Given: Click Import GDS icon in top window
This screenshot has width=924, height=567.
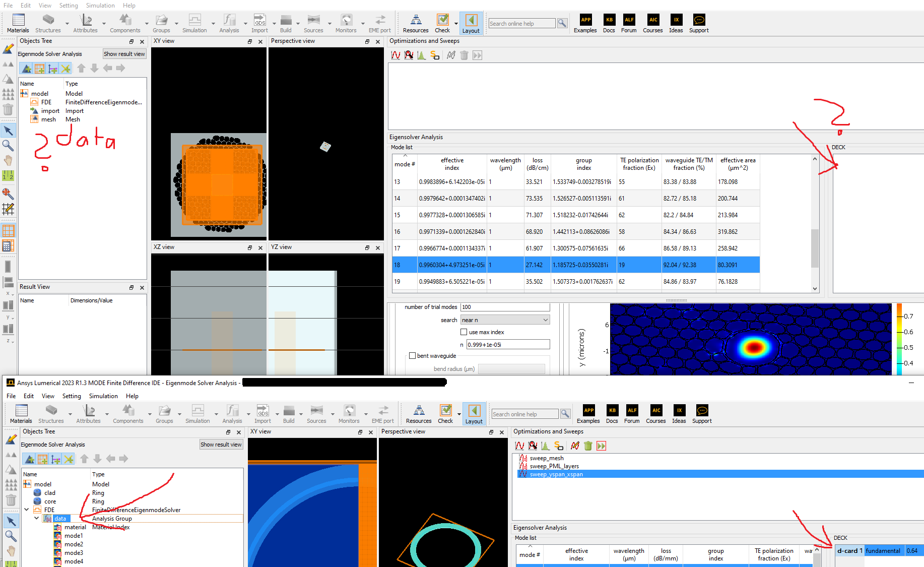Looking at the screenshot, I should tap(259, 23).
